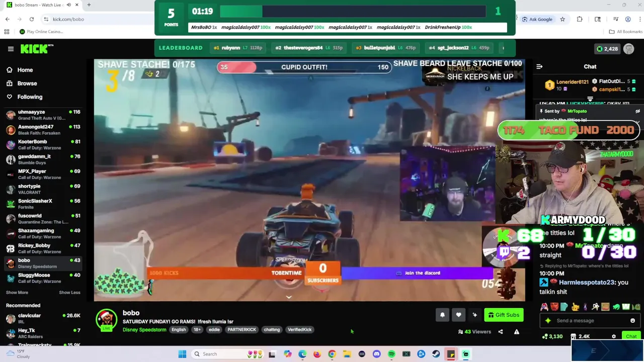
Task: Click the Gift Subs button
Action: click(504, 315)
